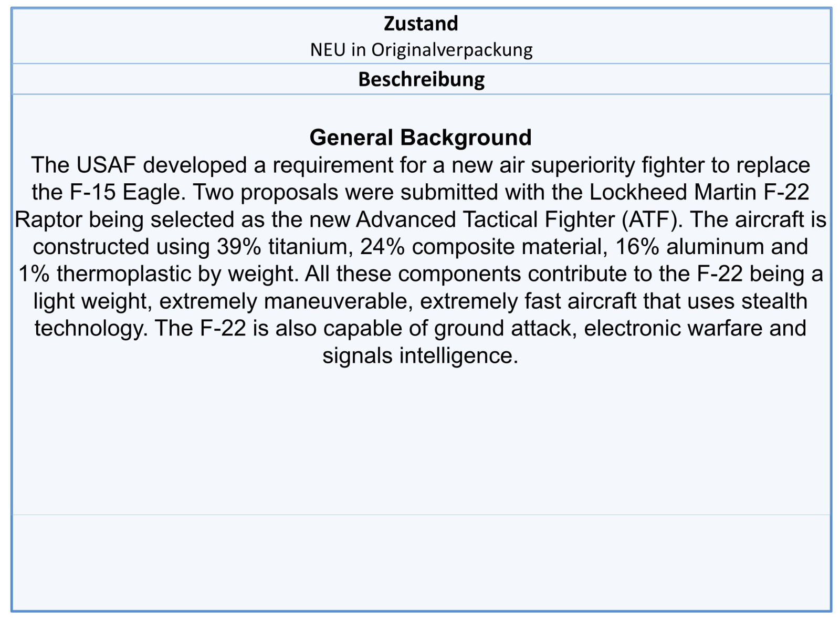Click the 'signals intelligence.' closing line
The width and height of the screenshot is (840, 619).
click(421, 356)
